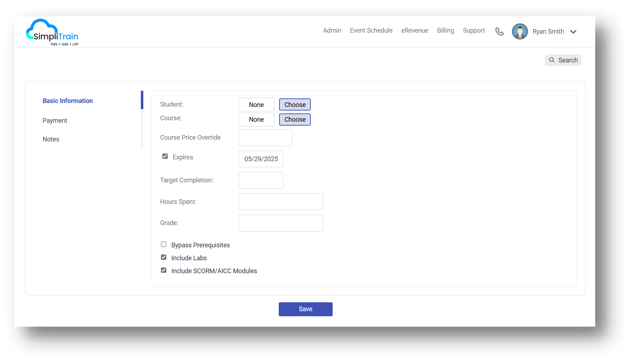Click Choose next to Student
The image size is (629, 364).
click(295, 104)
